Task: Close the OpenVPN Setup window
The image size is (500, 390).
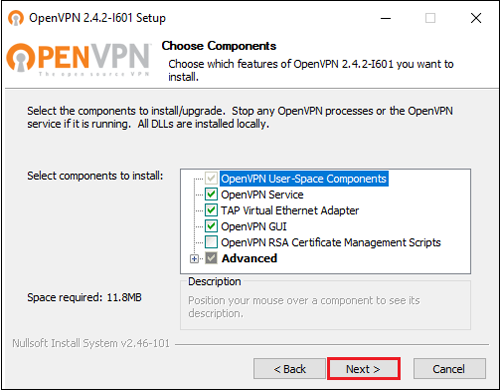Action: pyautogui.click(x=476, y=18)
